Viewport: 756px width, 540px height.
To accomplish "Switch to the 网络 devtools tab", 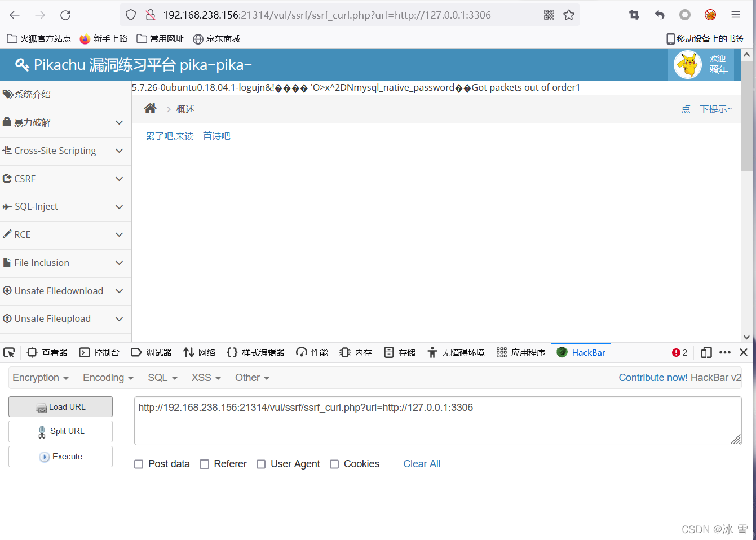I will 199,352.
